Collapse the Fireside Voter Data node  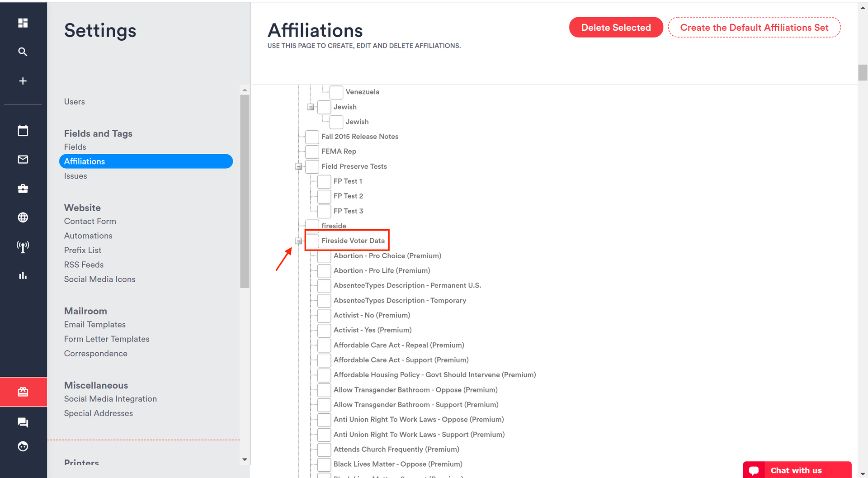click(298, 241)
